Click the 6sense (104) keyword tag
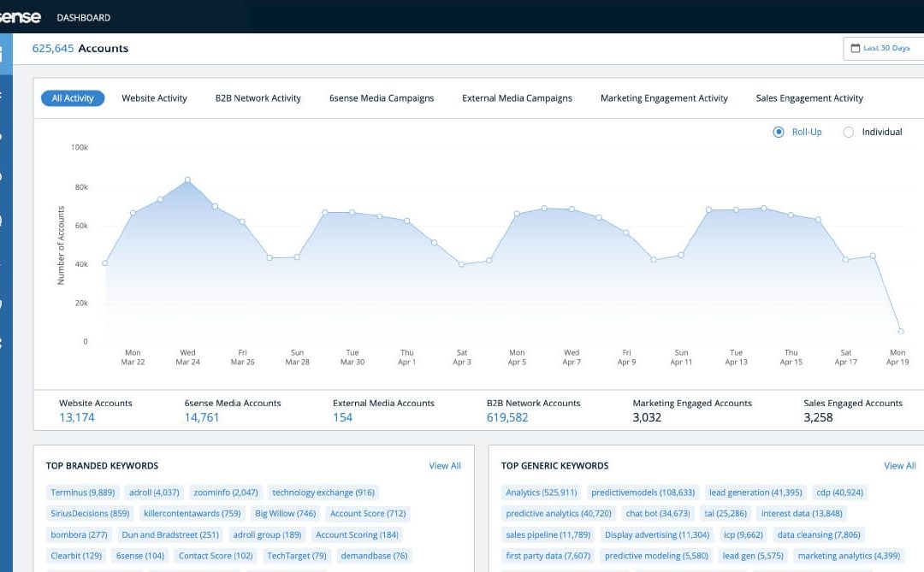 [140, 556]
